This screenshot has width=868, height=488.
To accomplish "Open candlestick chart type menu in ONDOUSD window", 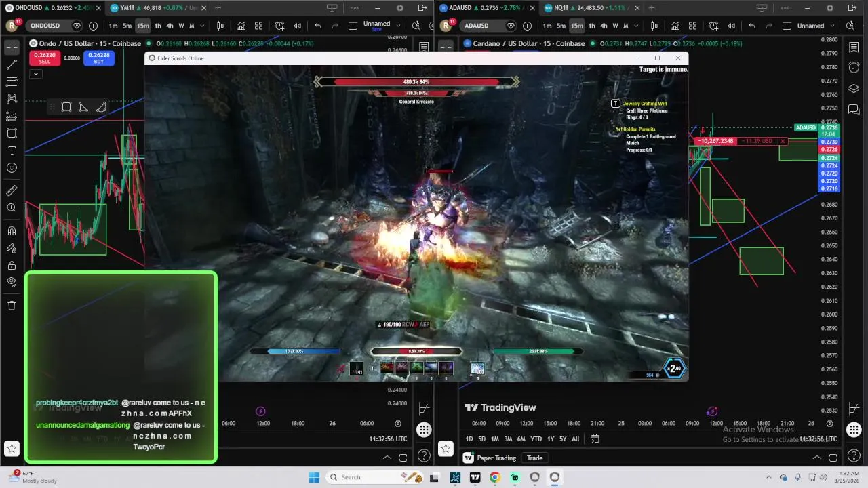I will point(220,26).
